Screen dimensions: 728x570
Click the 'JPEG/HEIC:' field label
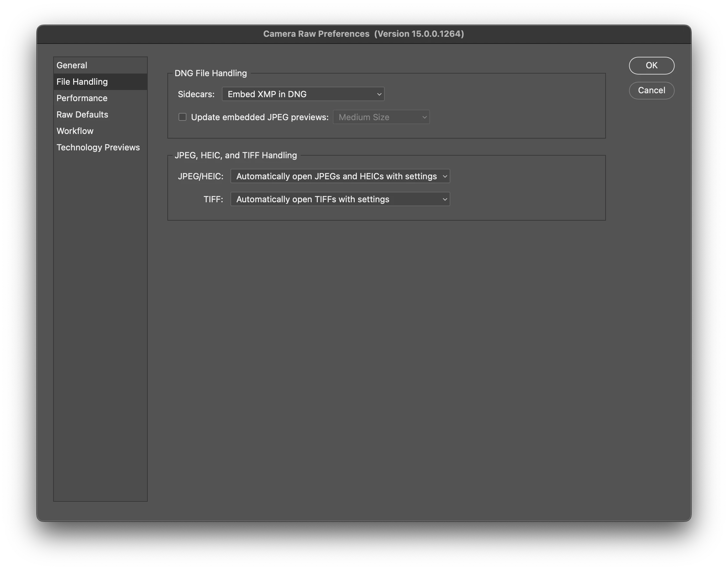coord(201,176)
